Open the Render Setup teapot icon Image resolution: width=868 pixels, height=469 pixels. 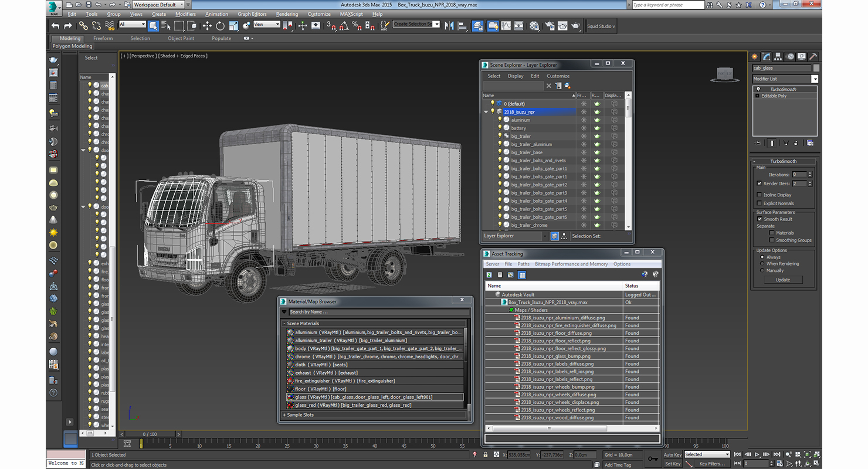click(x=550, y=26)
